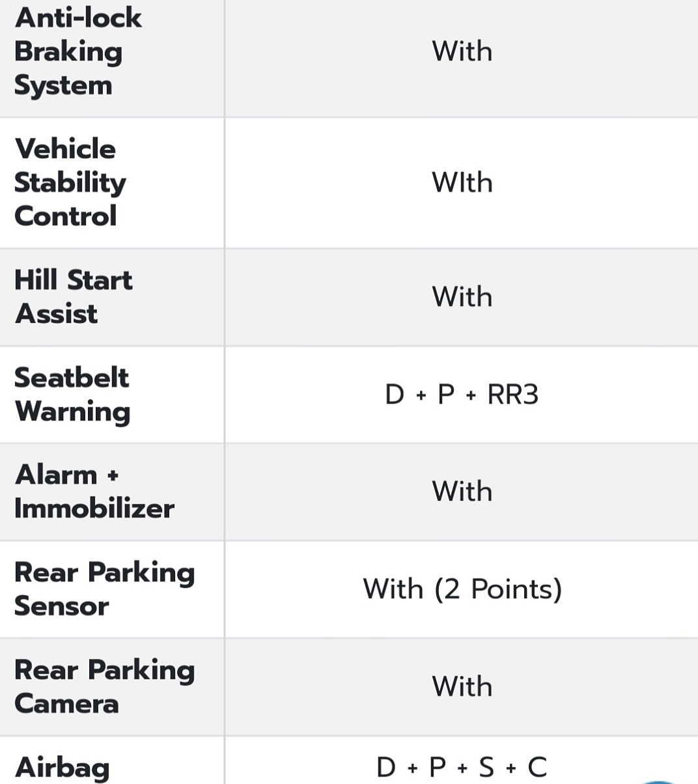Select the Airbag label

click(62, 768)
